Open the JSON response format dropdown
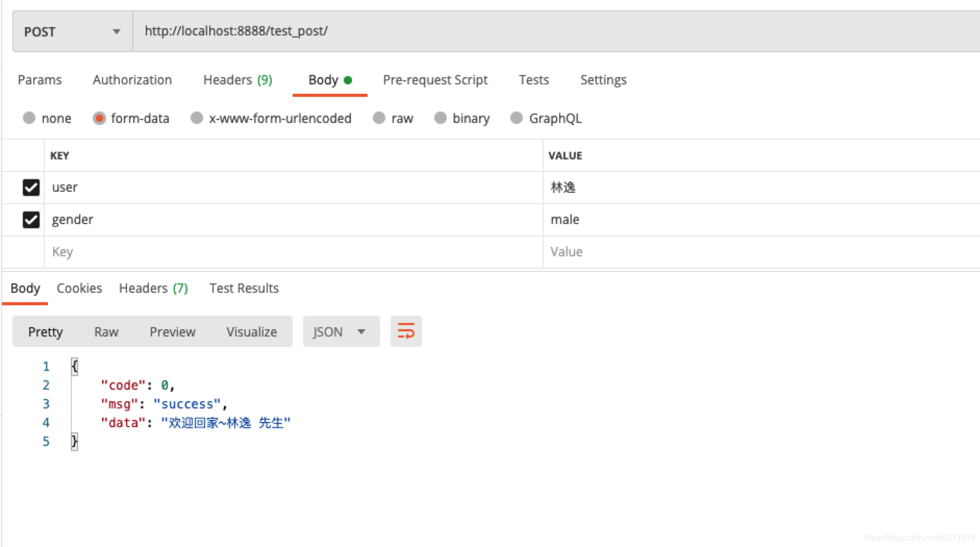 point(341,331)
